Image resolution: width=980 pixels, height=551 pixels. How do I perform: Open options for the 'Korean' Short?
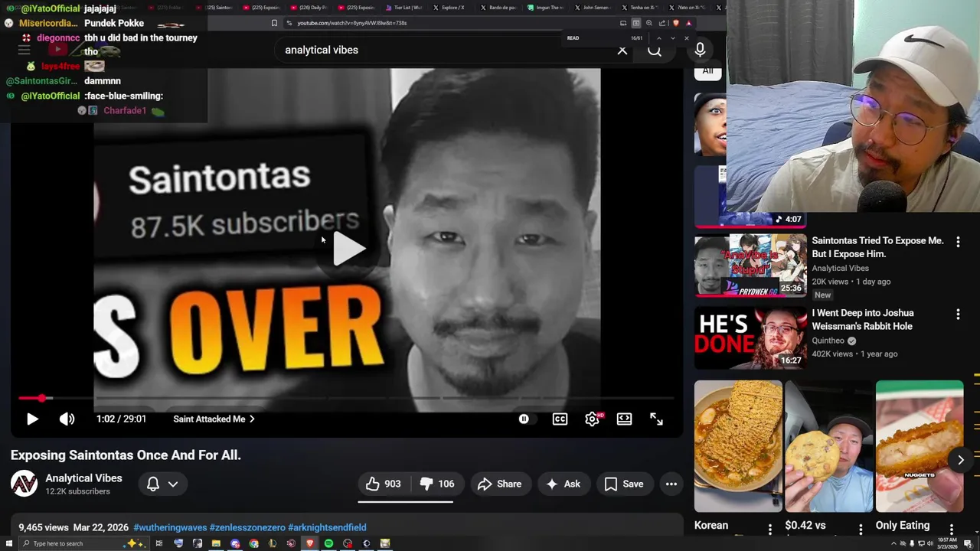point(770,529)
